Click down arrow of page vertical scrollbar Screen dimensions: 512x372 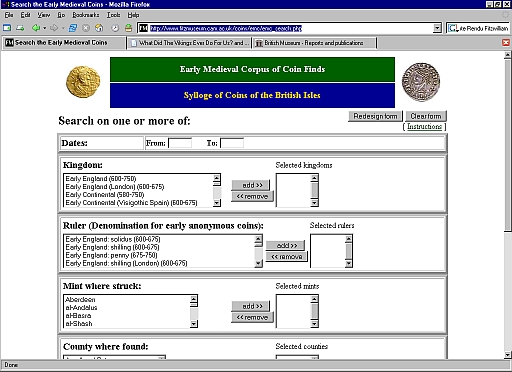pyautogui.click(x=508, y=355)
